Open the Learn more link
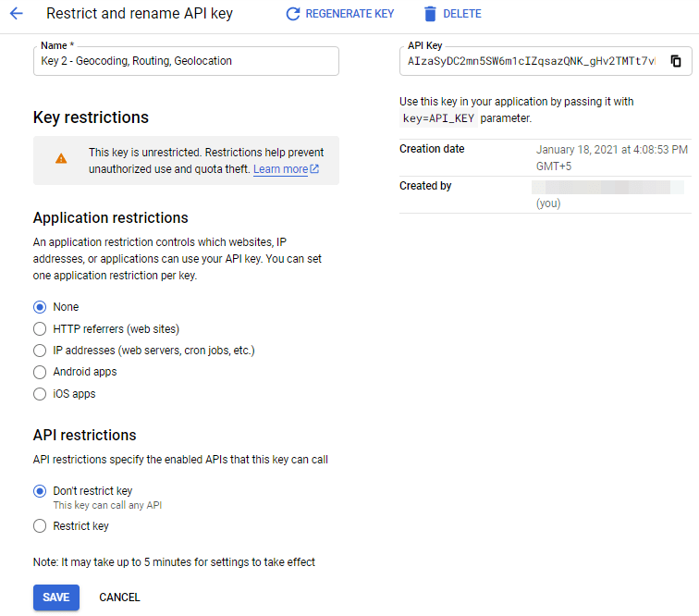Viewport: 699px width, 616px height. (x=280, y=169)
